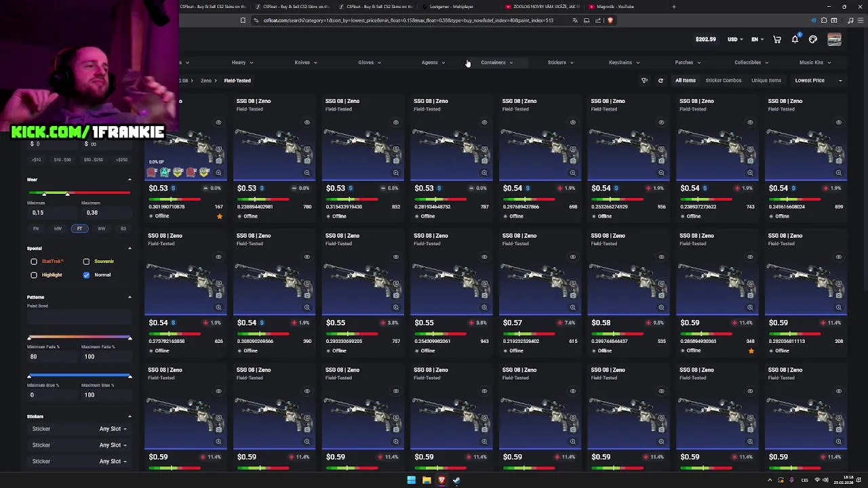The width and height of the screenshot is (868, 488).
Task: Select the All Items tab
Action: [685, 81]
